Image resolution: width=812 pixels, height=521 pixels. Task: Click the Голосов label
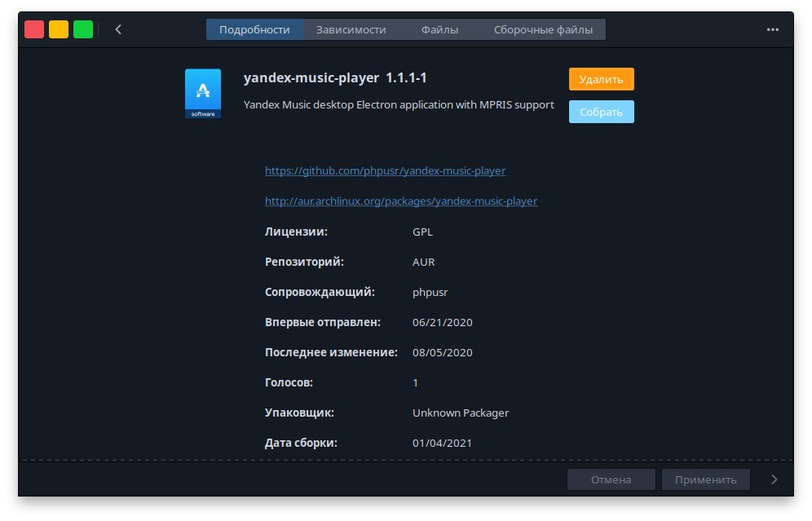click(289, 382)
